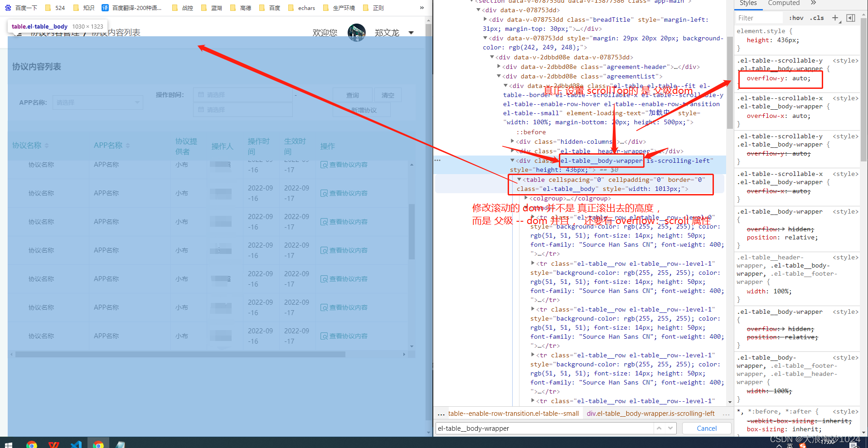This screenshot has width=868, height=448.
Task: Open the selected node's three-dot actions
Action: point(437,160)
